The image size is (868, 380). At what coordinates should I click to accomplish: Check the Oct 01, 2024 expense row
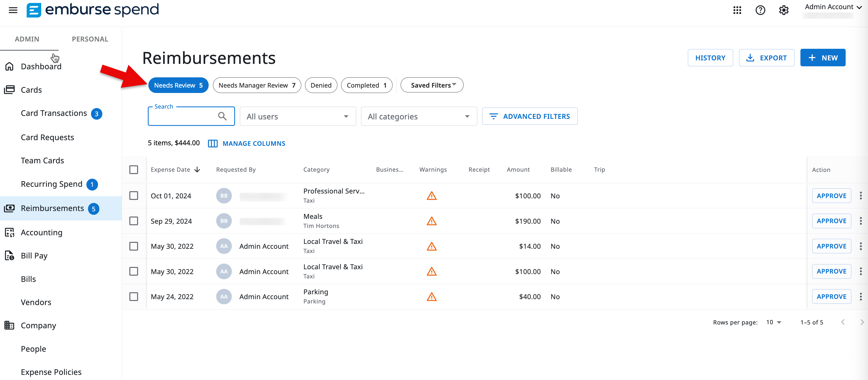pyautogui.click(x=134, y=196)
